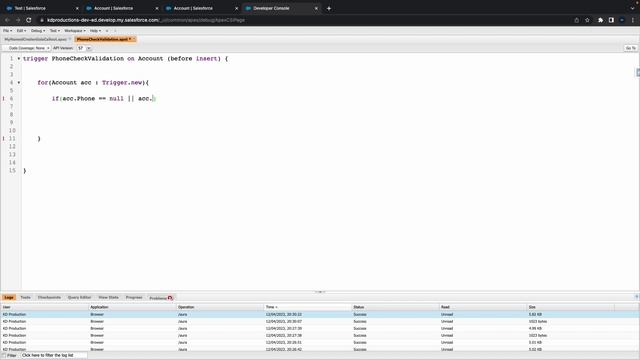Sort logs by Operation column
This screenshot has height=360, width=640.
(x=220, y=307)
